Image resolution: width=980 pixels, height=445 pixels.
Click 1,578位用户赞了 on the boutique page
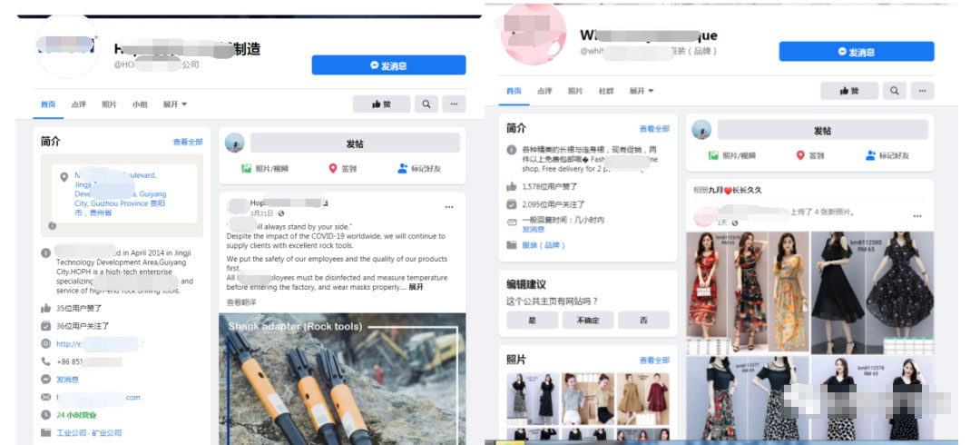(x=549, y=186)
